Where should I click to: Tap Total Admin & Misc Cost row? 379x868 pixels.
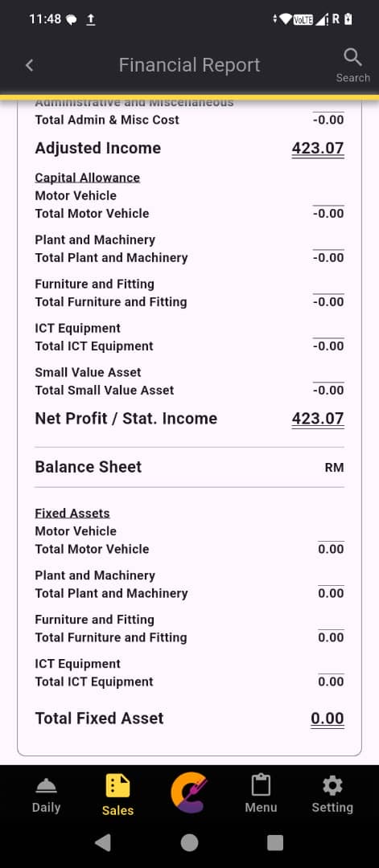190,120
